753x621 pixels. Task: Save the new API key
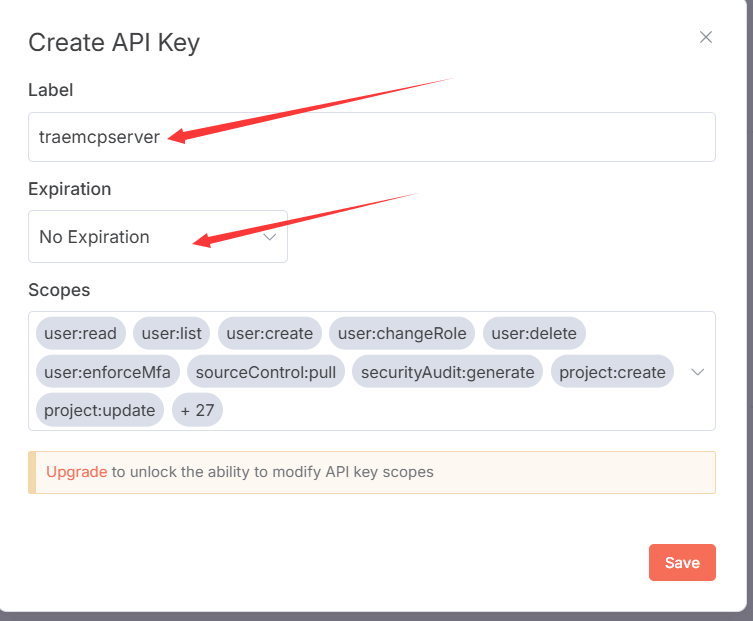pyautogui.click(x=682, y=562)
